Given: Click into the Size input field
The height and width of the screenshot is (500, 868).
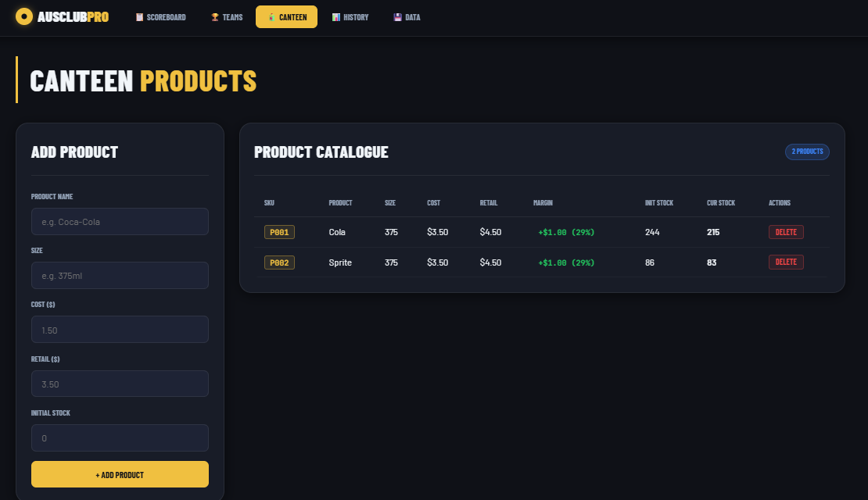Looking at the screenshot, I should [120, 276].
